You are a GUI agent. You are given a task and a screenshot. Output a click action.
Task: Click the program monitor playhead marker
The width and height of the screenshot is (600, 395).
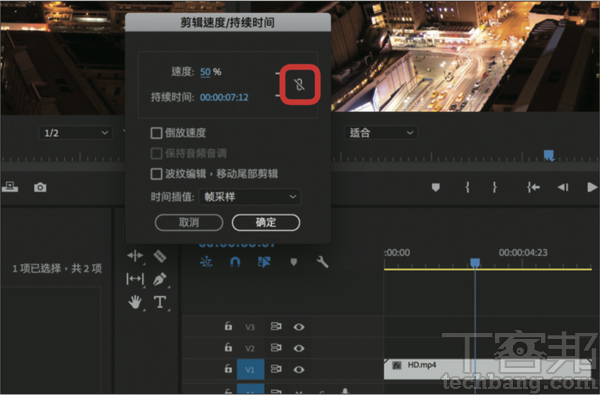[x=549, y=155]
